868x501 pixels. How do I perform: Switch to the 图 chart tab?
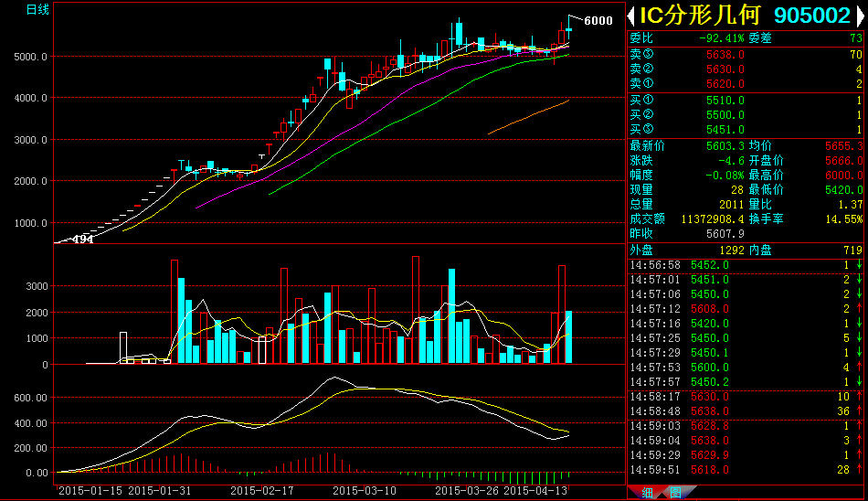click(676, 493)
